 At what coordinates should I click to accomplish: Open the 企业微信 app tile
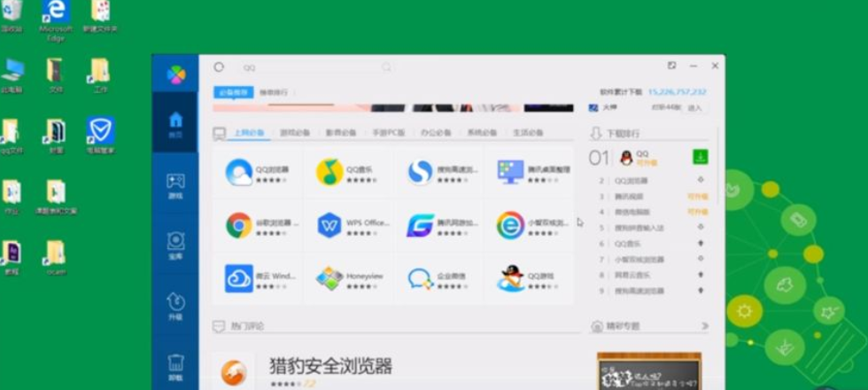(439, 278)
